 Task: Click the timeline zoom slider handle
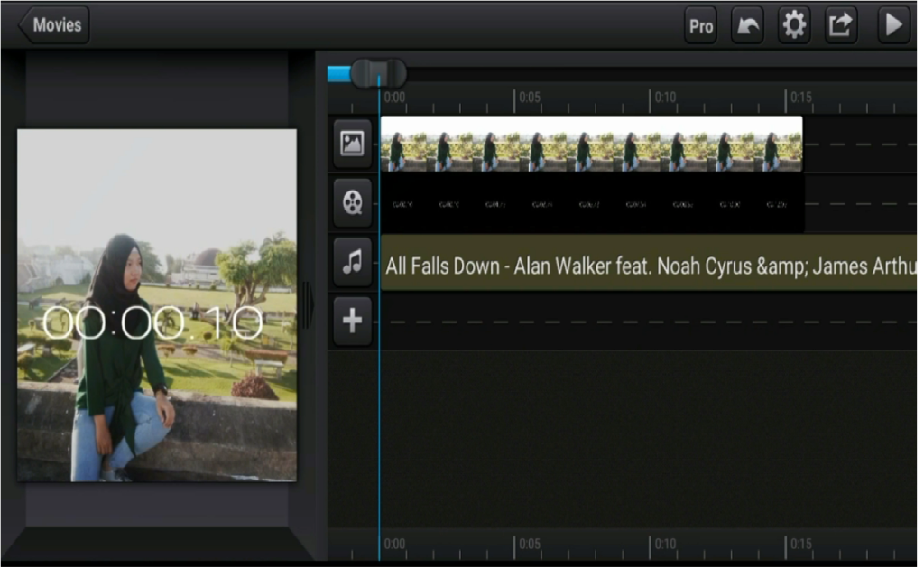[x=378, y=74]
